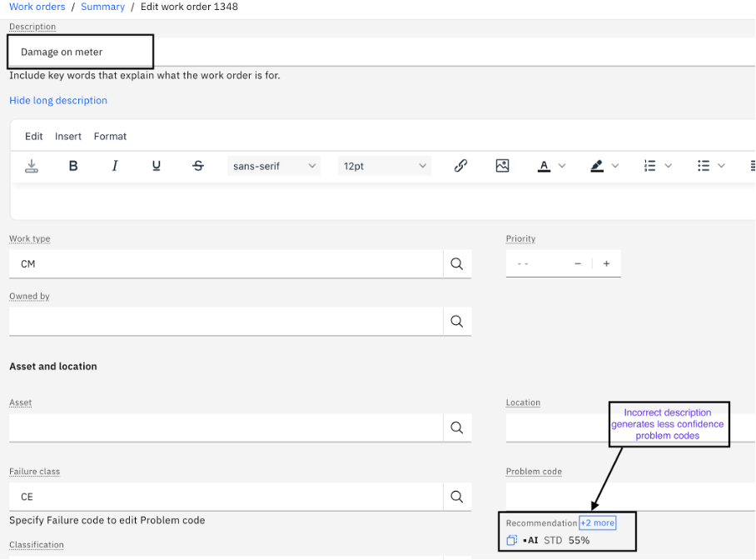Open the +2 more recommendations link
Image resolution: width=756 pixels, height=560 pixels.
tap(597, 522)
